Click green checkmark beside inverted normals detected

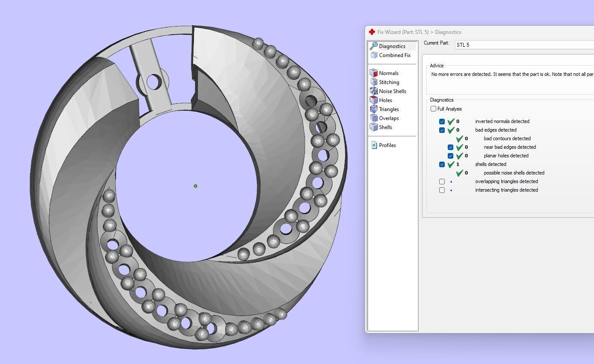[451, 121]
